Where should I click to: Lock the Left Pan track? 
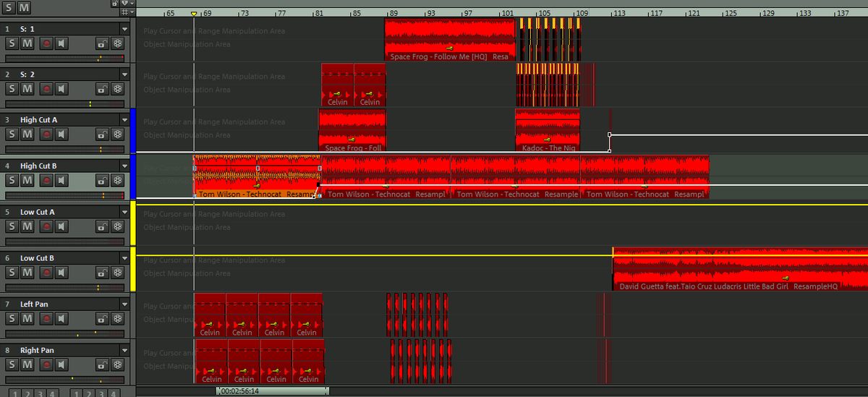[x=102, y=319]
